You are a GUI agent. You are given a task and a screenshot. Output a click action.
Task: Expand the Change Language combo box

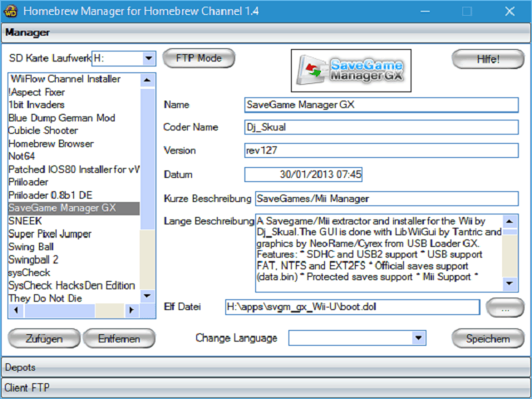[418, 338]
